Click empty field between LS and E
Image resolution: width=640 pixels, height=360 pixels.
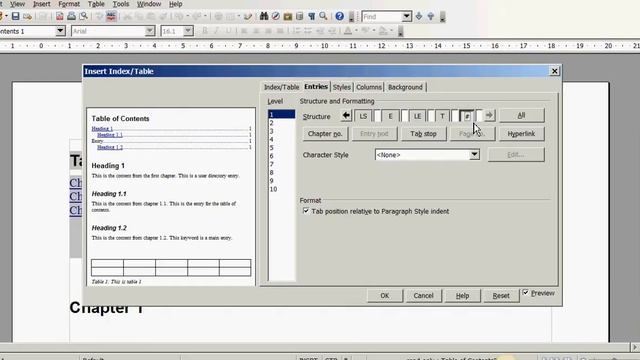377,116
